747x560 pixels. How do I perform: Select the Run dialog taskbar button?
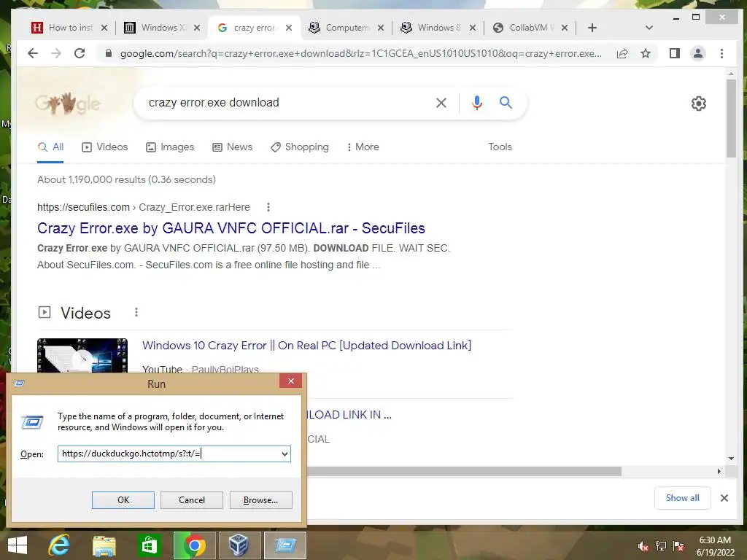coord(285,545)
